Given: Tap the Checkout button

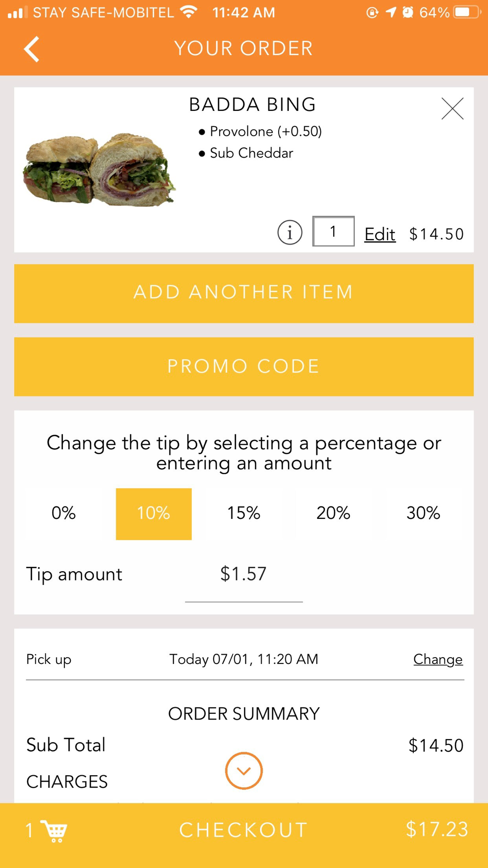Looking at the screenshot, I should 244,830.
